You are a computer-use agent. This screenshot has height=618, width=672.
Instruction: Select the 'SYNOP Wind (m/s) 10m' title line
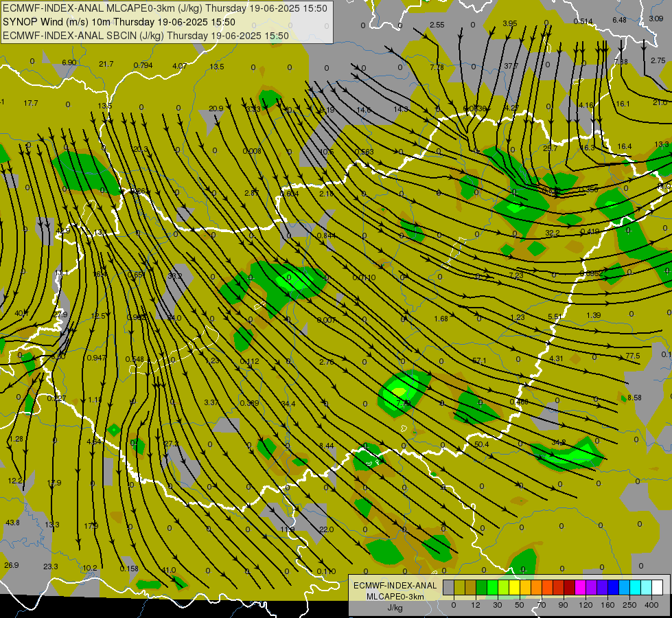(x=119, y=22)
